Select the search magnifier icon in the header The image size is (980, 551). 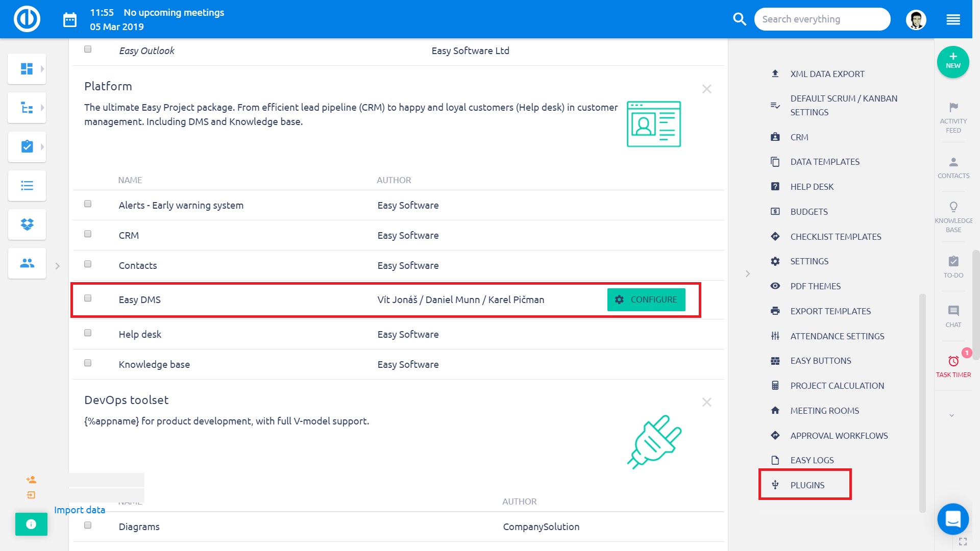click(739, 19)
